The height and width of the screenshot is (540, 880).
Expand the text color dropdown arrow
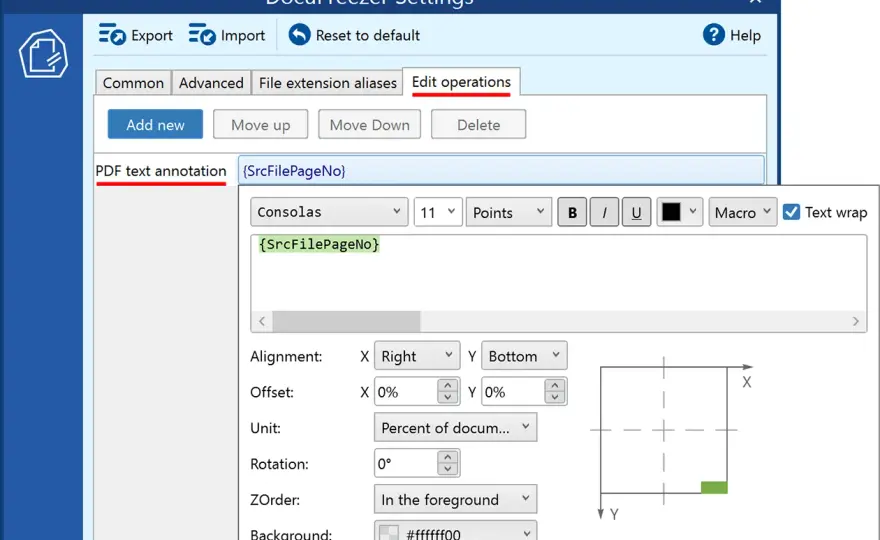coord(693,212)
